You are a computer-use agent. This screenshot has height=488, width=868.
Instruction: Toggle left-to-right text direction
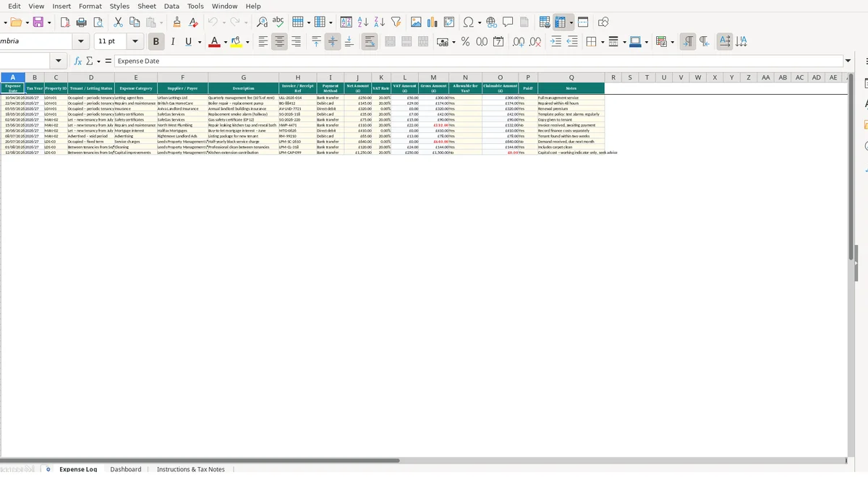[x=688, y=42]
